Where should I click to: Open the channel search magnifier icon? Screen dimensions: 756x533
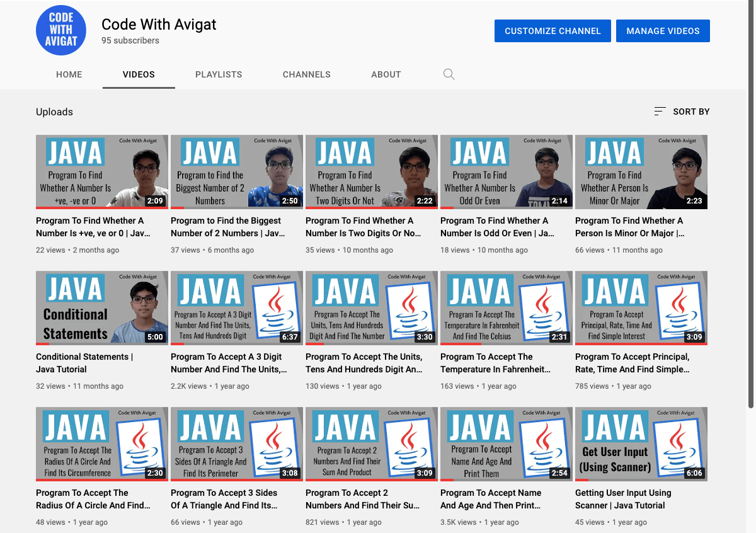click(449, 74)
